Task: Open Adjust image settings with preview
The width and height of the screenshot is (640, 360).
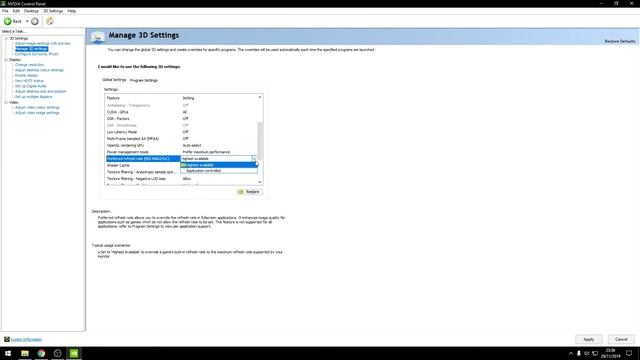Action: (43, 43)
